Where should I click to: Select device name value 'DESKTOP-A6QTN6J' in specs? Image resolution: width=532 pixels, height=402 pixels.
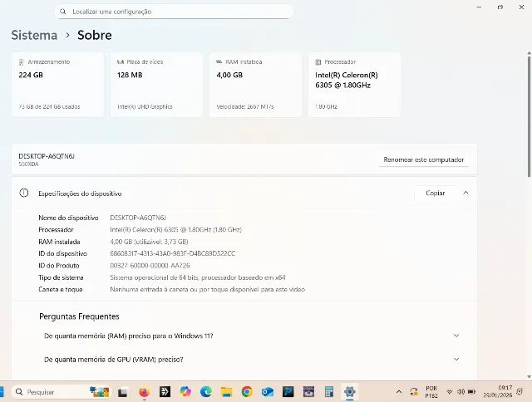pyautogui.click(x=138, y=218)
